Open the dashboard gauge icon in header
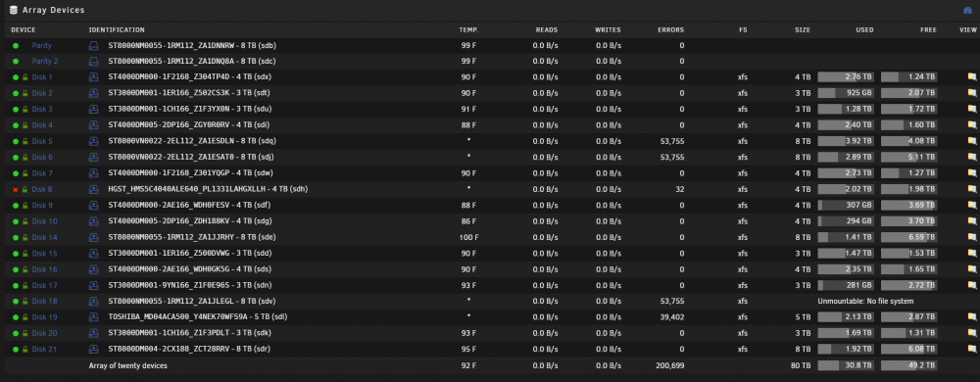This screenshot has width=980, height=382. pos(967,10)
